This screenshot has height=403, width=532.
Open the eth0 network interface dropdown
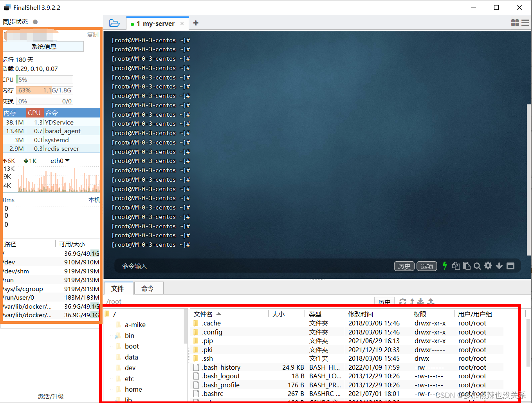[x=60, y=161]
